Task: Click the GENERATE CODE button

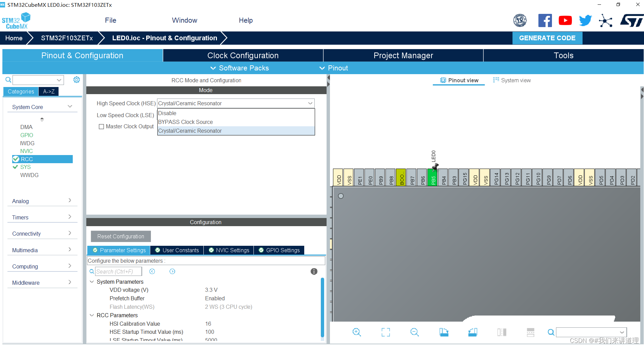Action: pyautogui.click(x=547, y=38)
